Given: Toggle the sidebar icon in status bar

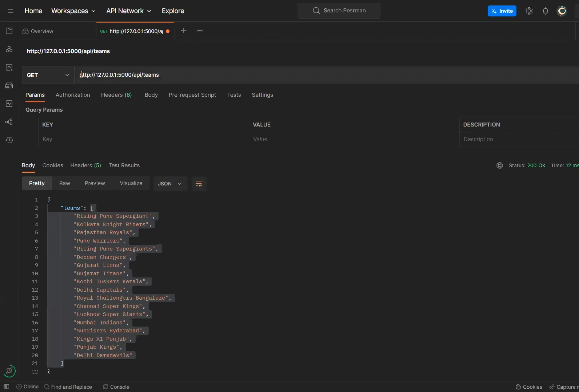Looking at the screenshot, I should pyautogui.click(x=6, y=387).
